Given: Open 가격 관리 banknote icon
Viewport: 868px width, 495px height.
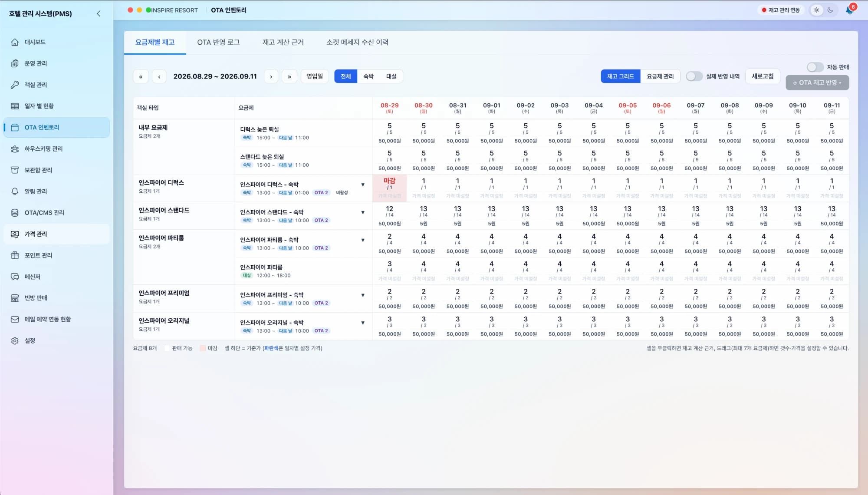Looking at the screenshot, I should pos(15,234).
